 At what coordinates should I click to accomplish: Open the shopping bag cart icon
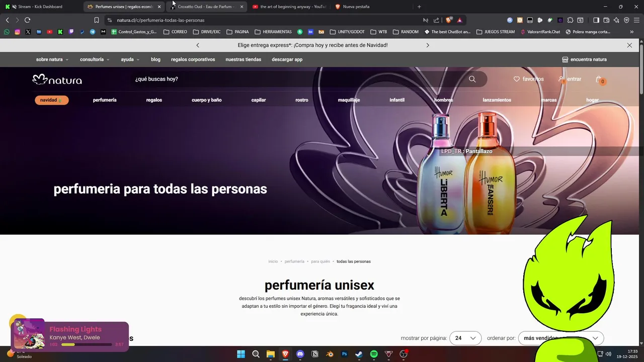(x=599, y=79)
